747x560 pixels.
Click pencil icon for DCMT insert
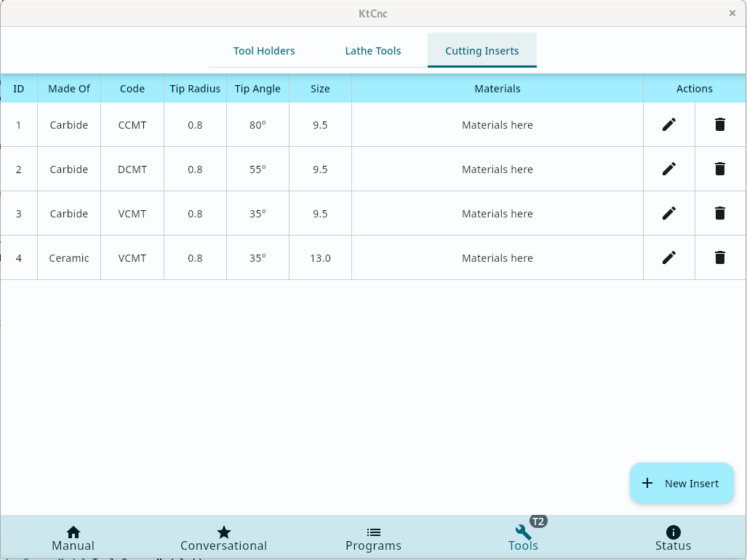tap(669, 169)
